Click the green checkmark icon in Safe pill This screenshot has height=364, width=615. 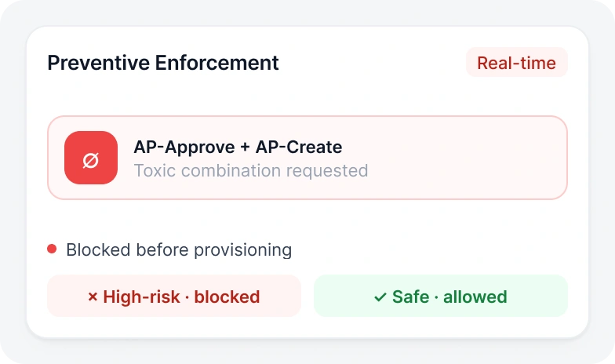tap(380, 297)
